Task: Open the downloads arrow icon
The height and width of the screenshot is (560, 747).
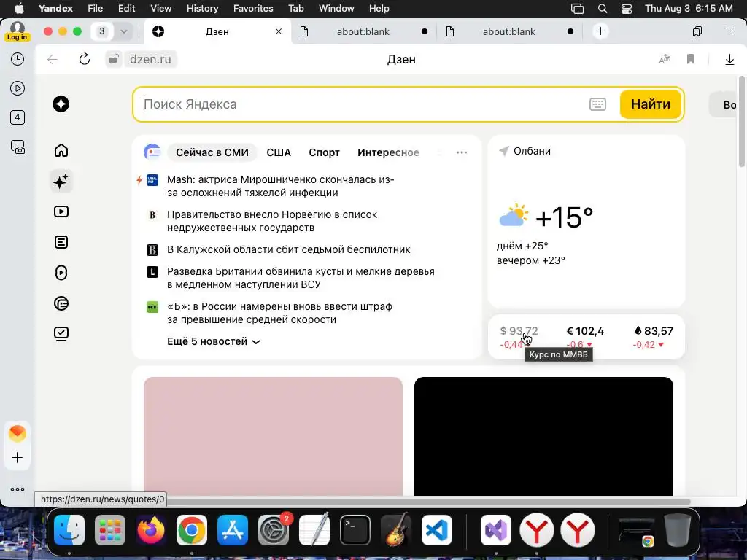Action: pos(729,59)
